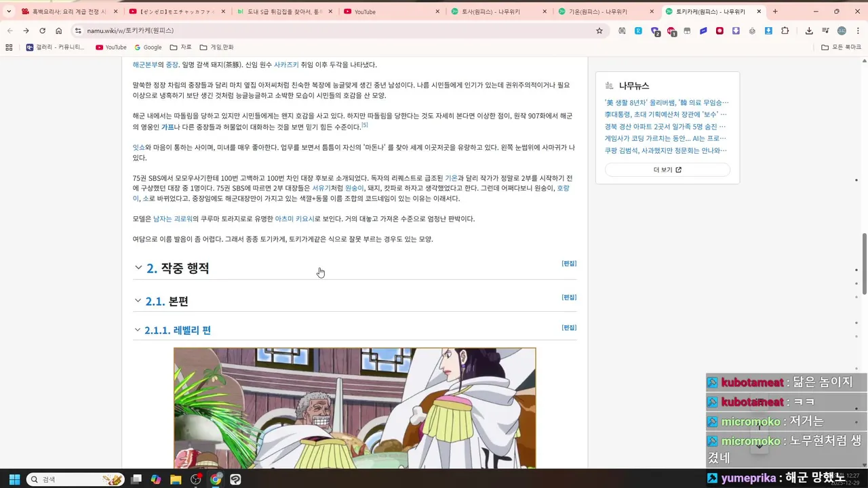The image size is (868, 488).
Task: Open Google bookmark in bookmarks bar
Action: [148, 47]
